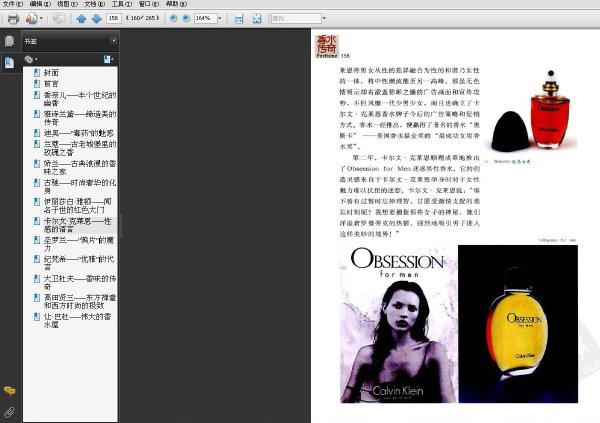Open the find field's dropdown arrow
This screenshot has width=600, height=423.
click(324, 18)
